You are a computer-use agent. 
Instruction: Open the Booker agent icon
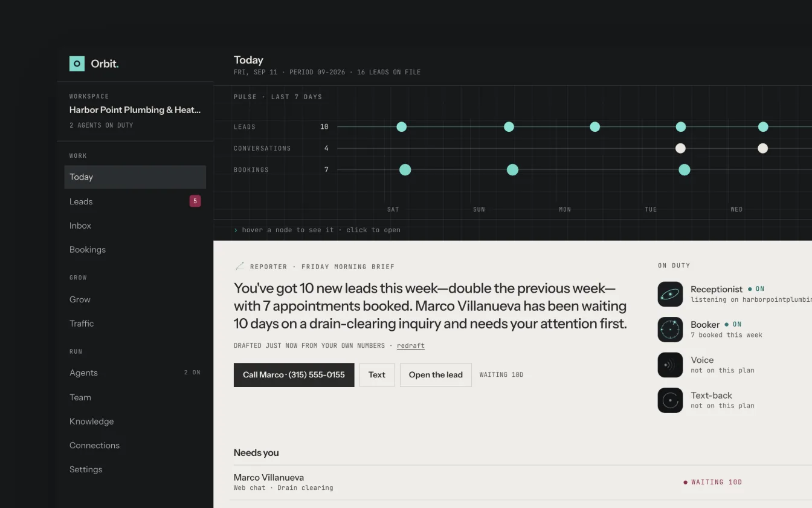(670, 330)
